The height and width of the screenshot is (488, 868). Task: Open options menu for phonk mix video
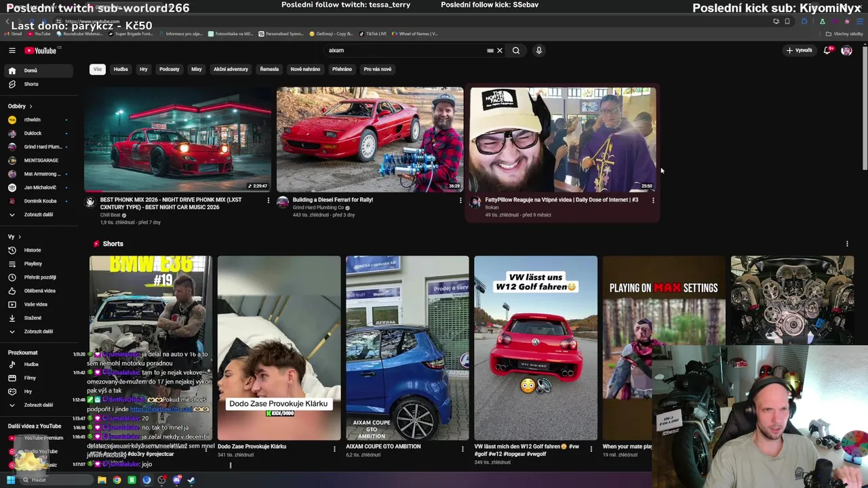click(268, 200)
